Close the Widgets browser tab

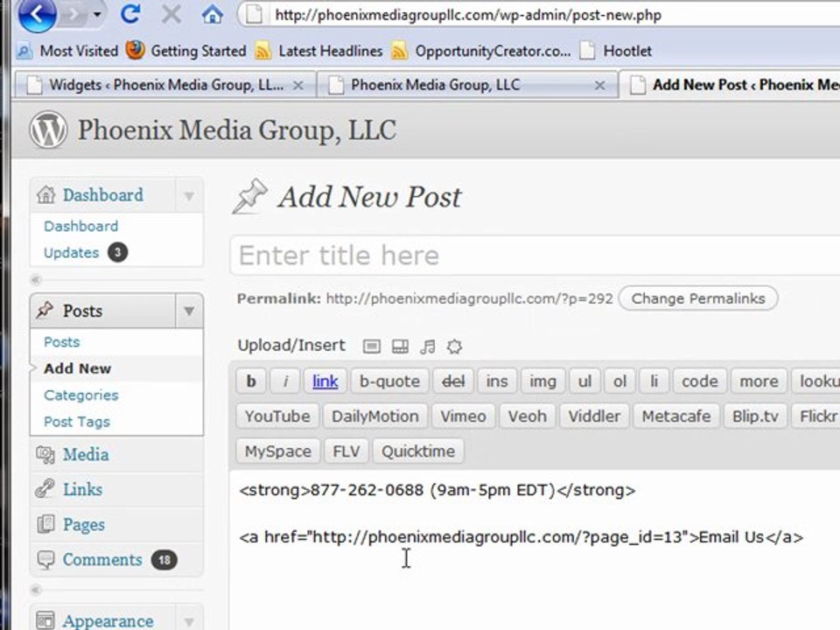pos(298,85)
